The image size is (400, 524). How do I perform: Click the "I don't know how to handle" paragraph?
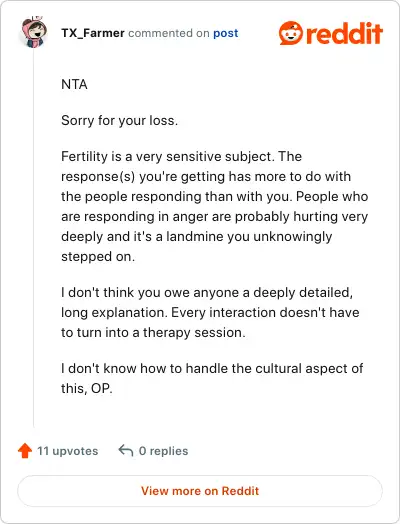pos(212,378)
